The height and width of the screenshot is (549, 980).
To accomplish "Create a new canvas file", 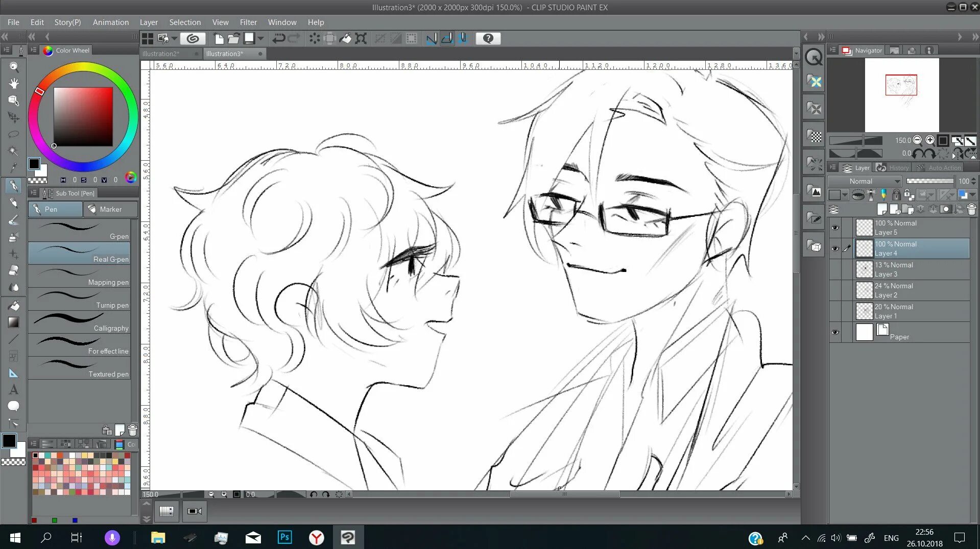I will 218,38.
